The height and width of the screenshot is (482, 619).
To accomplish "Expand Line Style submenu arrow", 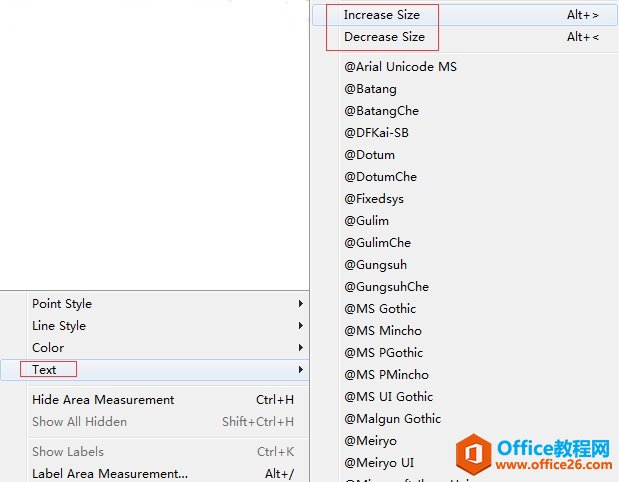I will [x=300, y=326].
